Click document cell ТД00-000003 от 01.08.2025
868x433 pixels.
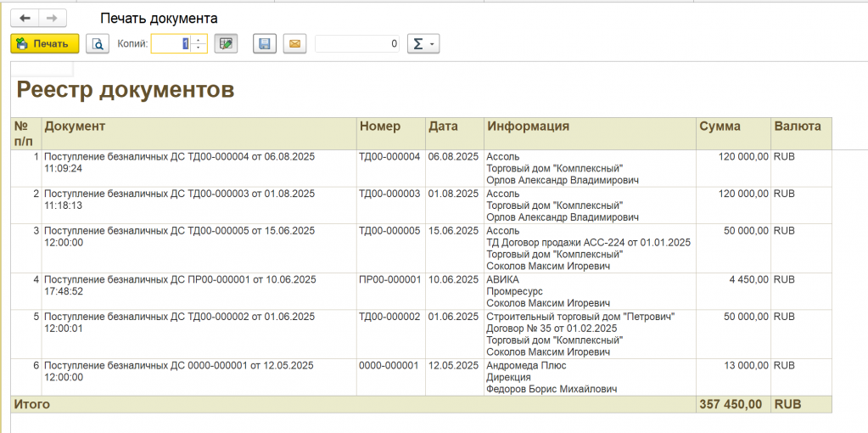199,205
